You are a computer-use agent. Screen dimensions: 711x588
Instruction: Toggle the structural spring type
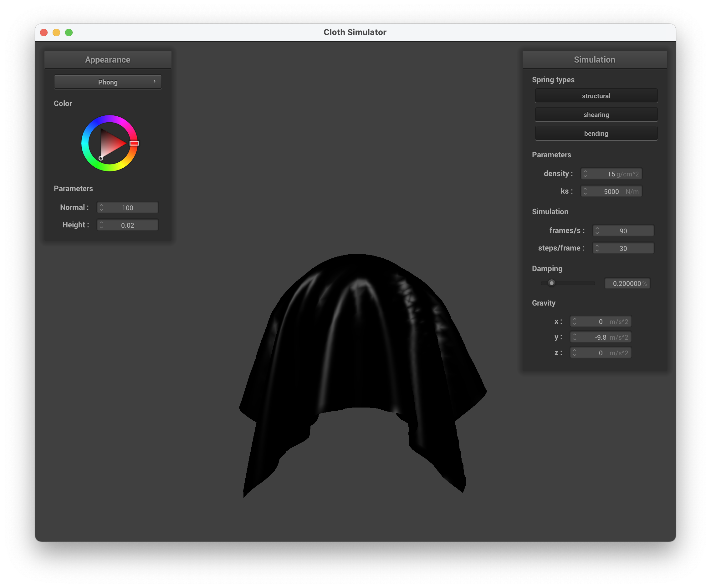click(x=596, y=96)
